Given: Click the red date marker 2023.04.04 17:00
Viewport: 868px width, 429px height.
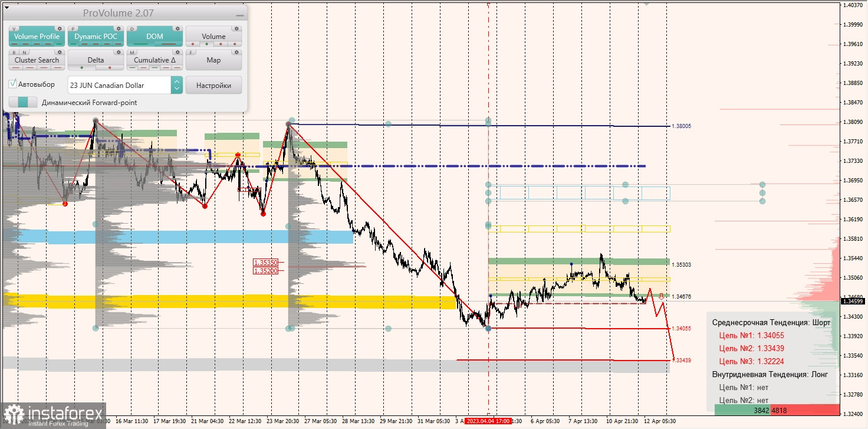Looking at the screenshot, I should pos(488,421).
